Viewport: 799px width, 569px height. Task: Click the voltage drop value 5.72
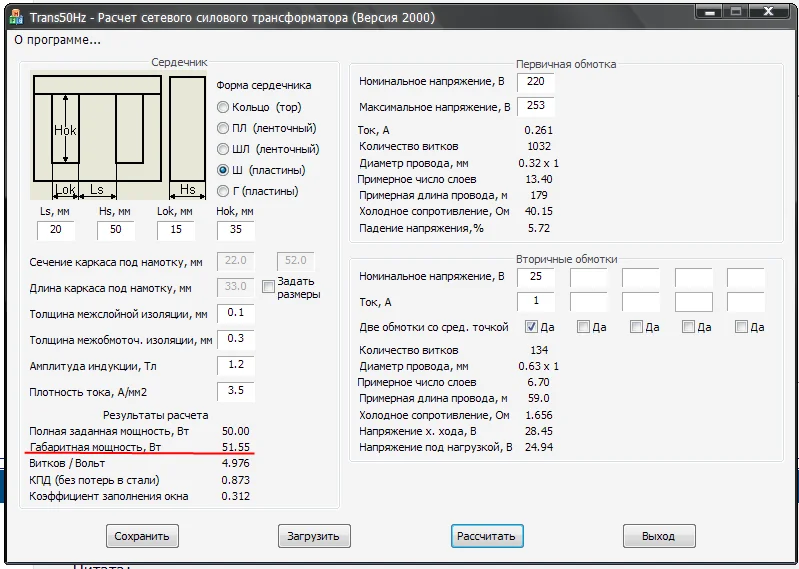click(539, 228)
